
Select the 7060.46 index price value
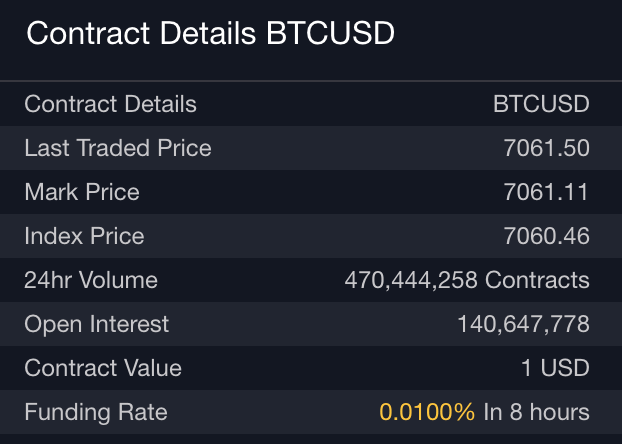(x=547, y=236)
